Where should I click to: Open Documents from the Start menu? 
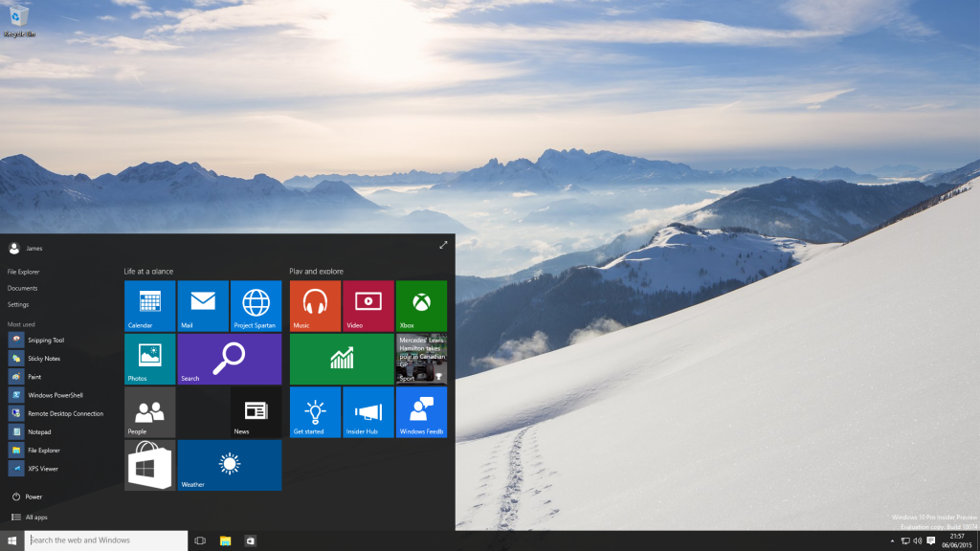[x=23, y=288]
